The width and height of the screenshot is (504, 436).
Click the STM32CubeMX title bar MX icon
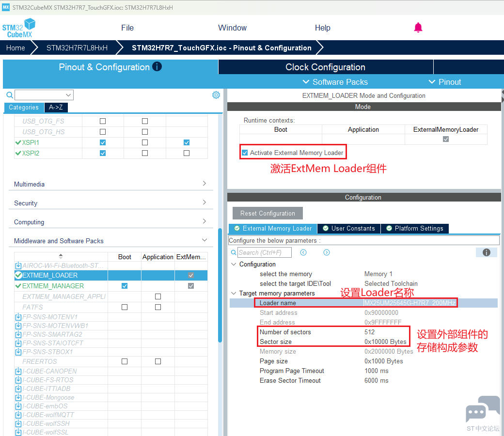(6, 7)
